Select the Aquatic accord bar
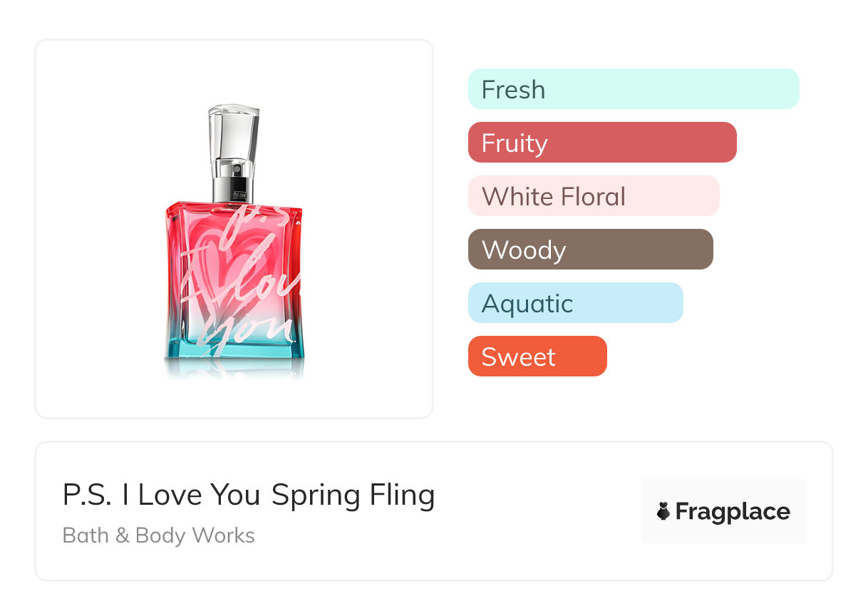The width and height of the screenshot is (868, 616). 575,303
